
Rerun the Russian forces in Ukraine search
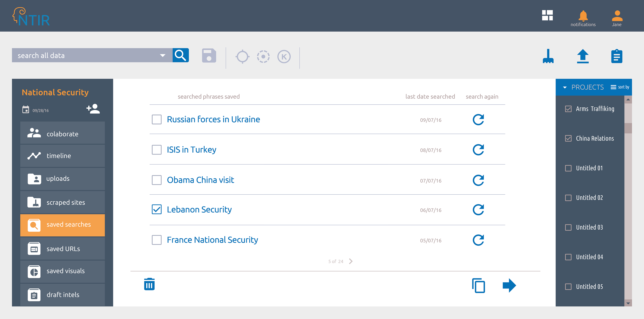pyautogui.click(x=478, y=119)
